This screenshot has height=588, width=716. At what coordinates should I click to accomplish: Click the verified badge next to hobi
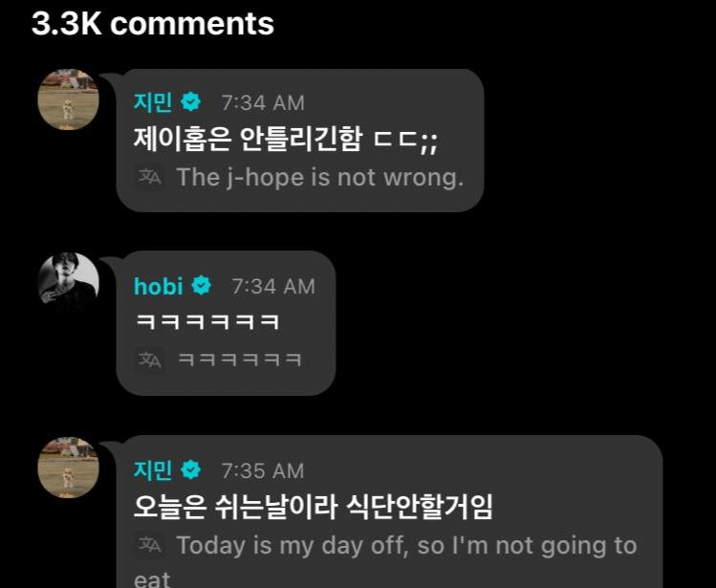pyautogui.click(x=202, y=286)
